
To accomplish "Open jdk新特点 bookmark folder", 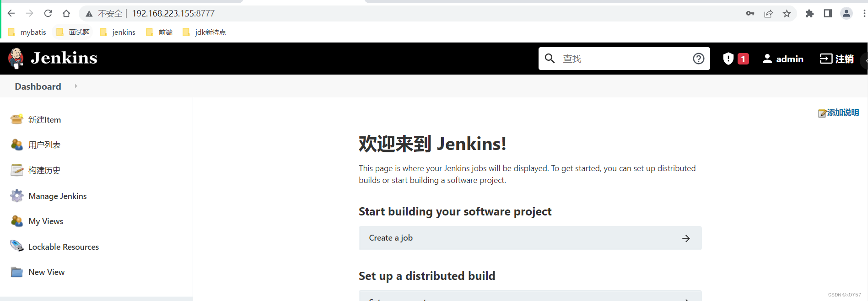I will (x=204, y=32).
